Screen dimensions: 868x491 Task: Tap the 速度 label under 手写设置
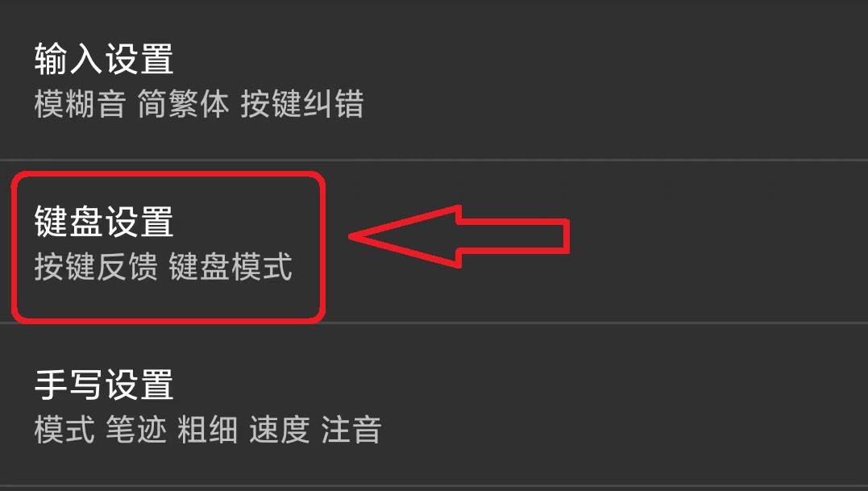[x=280, y=430]
